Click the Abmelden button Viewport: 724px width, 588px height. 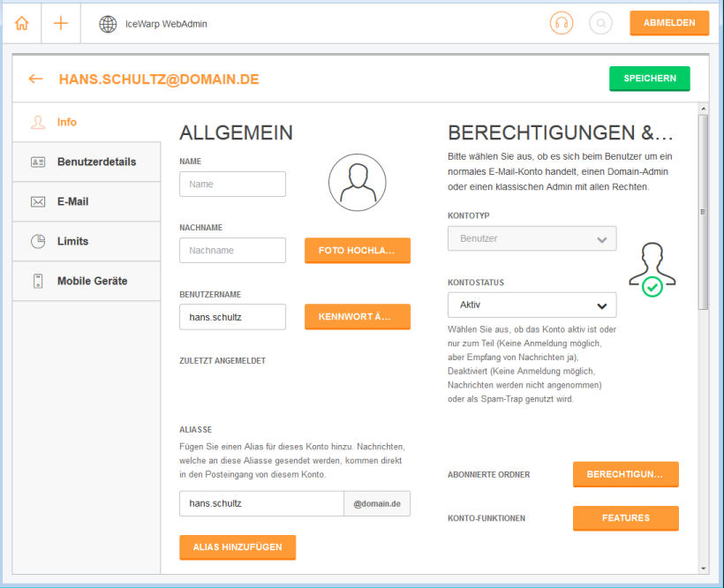click(668, 23)
